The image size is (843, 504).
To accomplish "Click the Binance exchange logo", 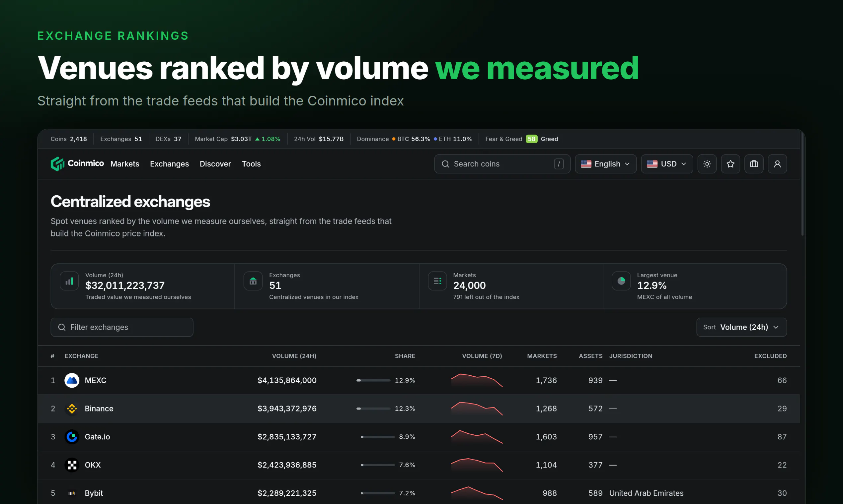I will pos(72,409).
